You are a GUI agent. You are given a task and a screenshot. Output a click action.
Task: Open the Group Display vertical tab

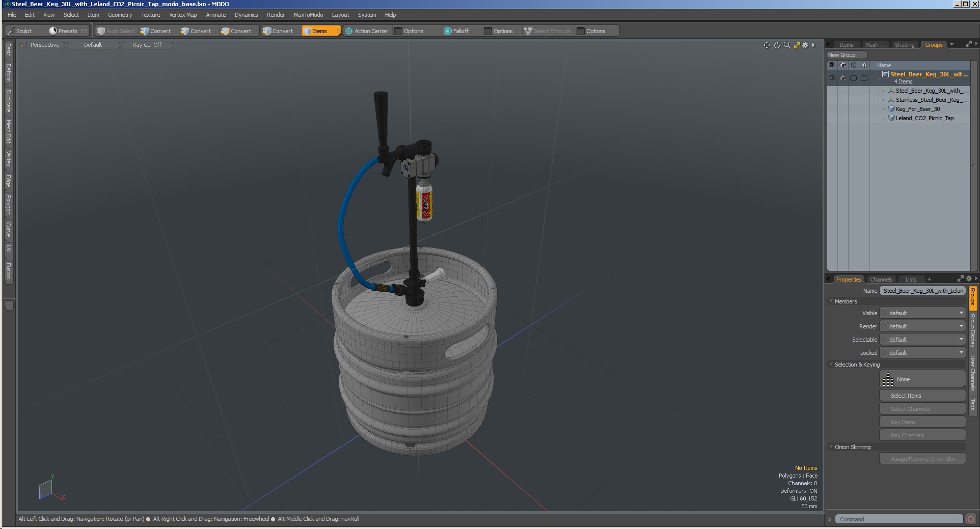[x=972, y=330]
